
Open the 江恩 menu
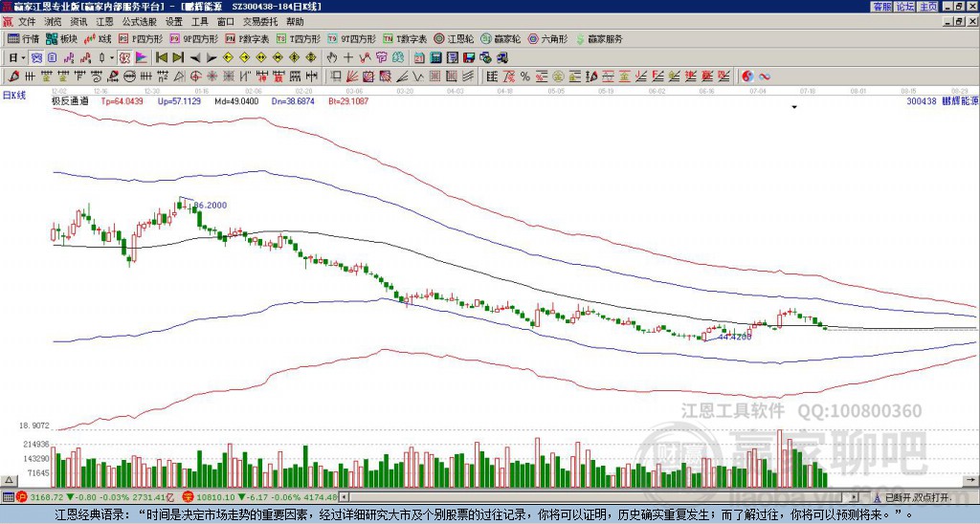point(105,22)
